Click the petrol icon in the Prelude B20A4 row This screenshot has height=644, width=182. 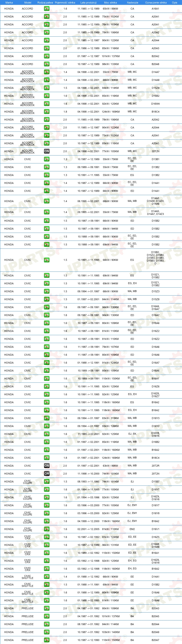[47, 624]
